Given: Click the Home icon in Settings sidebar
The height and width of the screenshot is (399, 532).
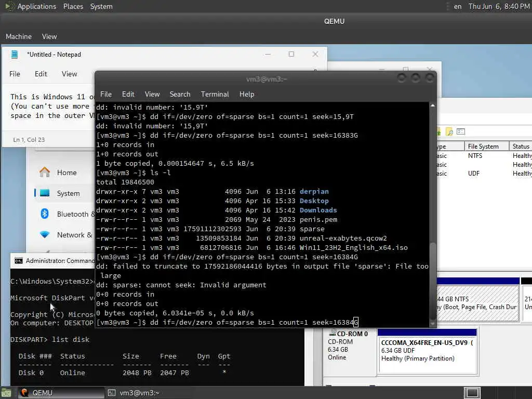Looking at the screenshot, I should 45,172.
